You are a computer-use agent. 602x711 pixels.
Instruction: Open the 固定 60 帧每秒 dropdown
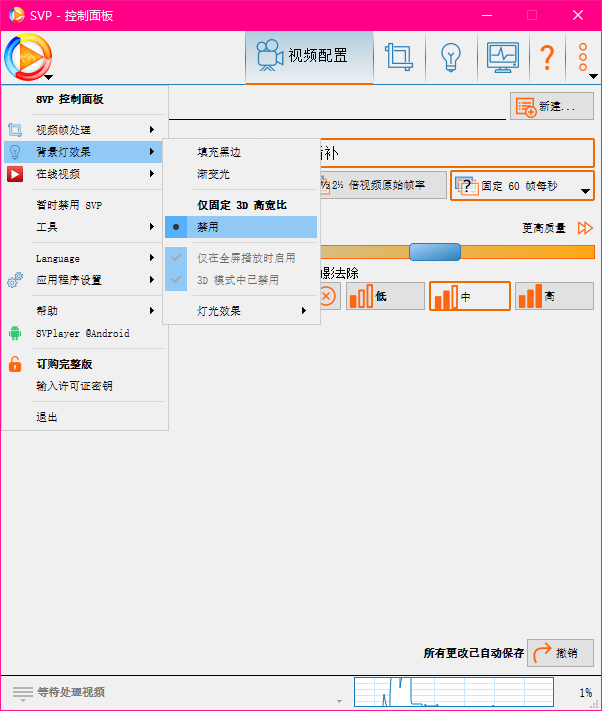[x=521, y=186]
